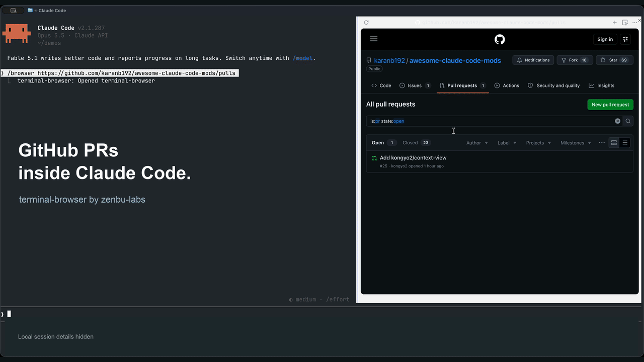Click the folder icon beside Claude Code title
This screenshot has width=644, height=362.
point(31,10)
